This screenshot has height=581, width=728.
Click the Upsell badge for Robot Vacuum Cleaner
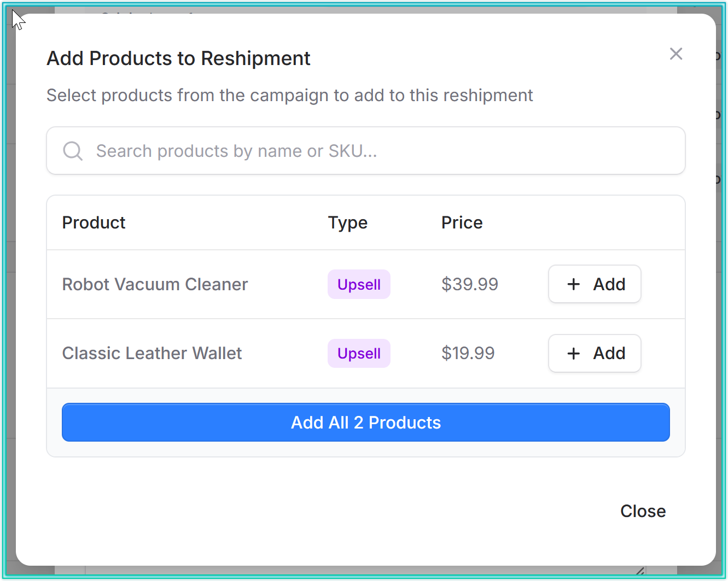(x=359, y=284)
